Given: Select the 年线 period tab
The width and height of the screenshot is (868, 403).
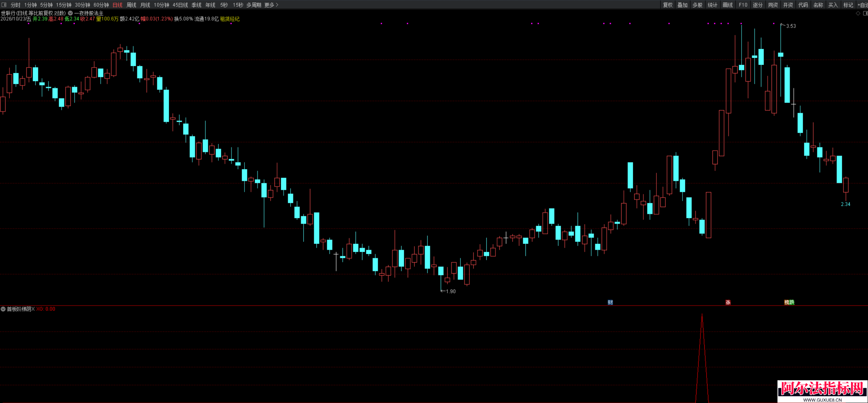Looking at the screenshot, I should point(210,5).
